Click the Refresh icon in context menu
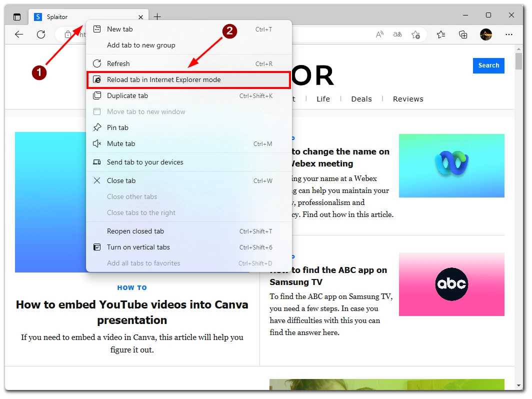The width and height of the screenshot is (532, 399). [x=97, y=63]
